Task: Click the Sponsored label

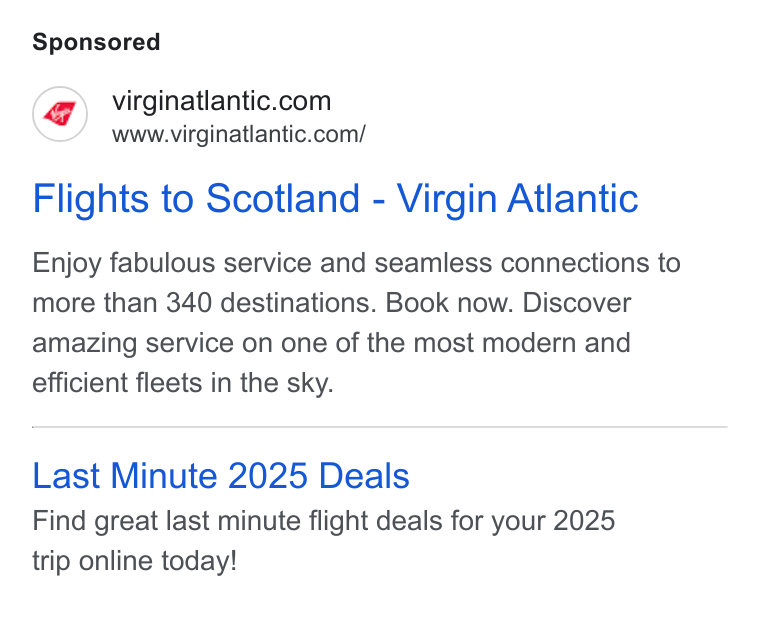Action: point(96,42)
